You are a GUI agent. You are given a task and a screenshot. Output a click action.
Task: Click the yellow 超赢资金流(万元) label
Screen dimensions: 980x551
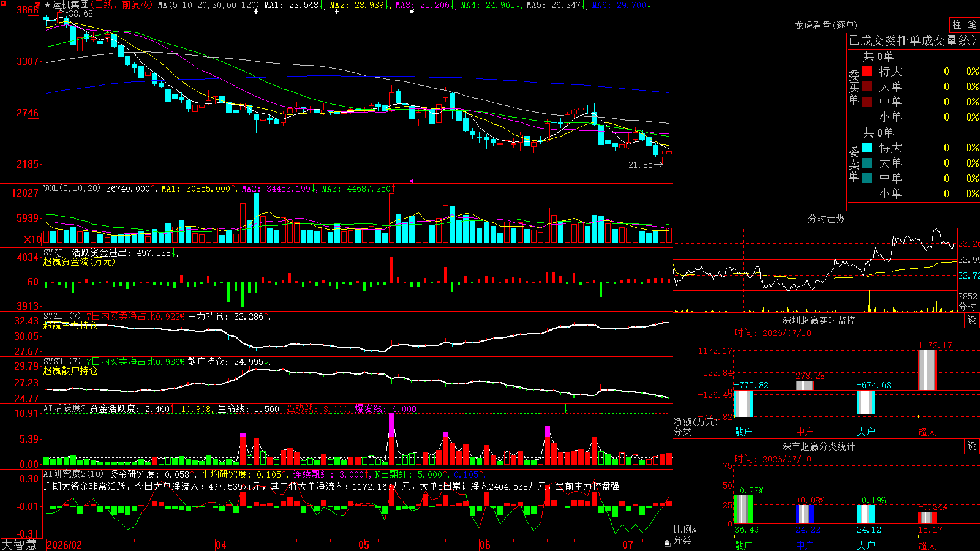(79, 262)
